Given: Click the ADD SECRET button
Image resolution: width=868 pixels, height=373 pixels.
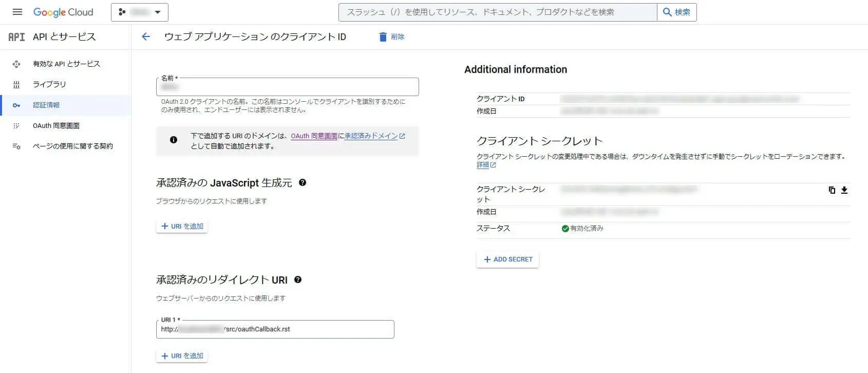Looking at the screenshot, I should point(507,259).
